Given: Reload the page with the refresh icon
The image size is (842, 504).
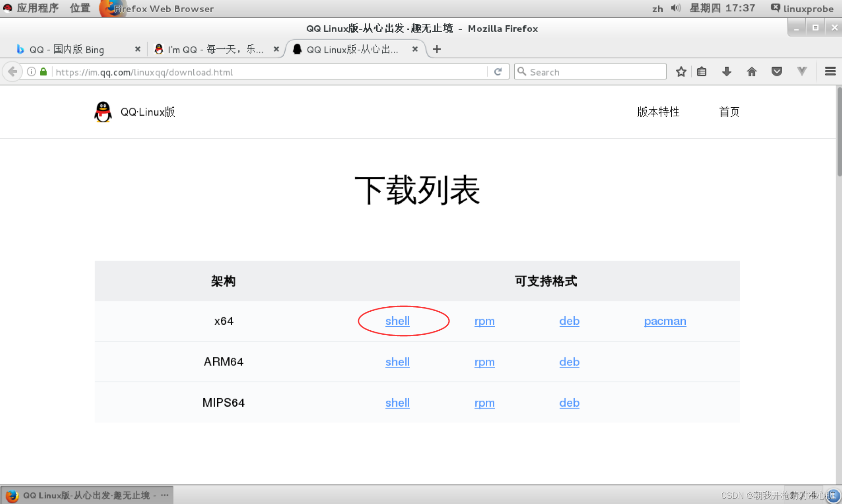Looking at the screenshot, I should 498,71.
